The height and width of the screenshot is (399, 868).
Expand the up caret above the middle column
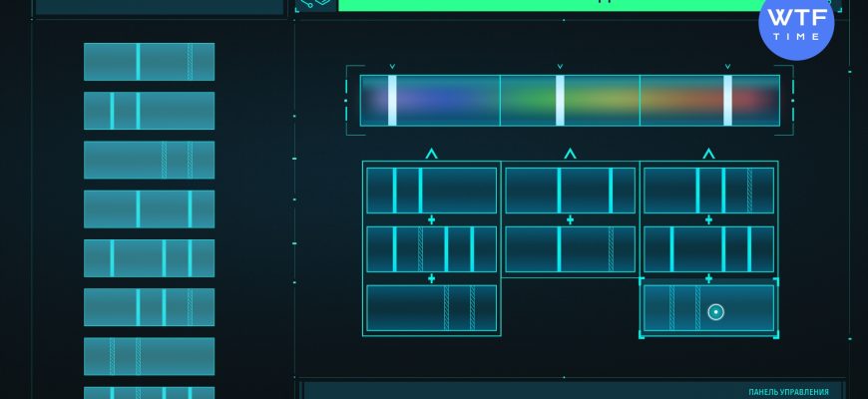pos(570,154)
